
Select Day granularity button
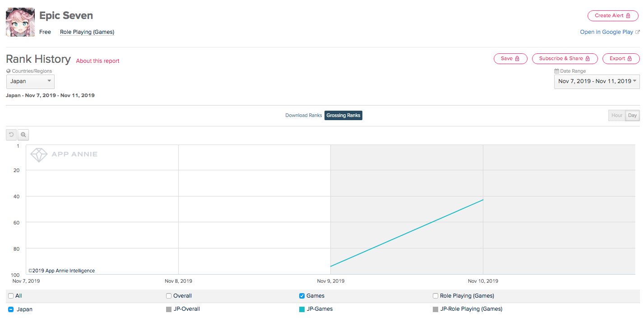click(x=632, y=116)
